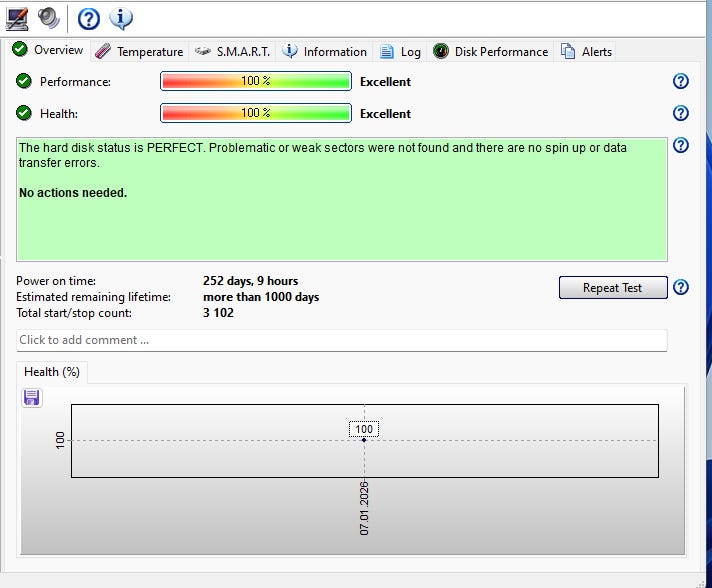This screenshot has height=588, width=712.
Task: Click the 'Total start/stop count:' label
Action: (x=74, y=313)
